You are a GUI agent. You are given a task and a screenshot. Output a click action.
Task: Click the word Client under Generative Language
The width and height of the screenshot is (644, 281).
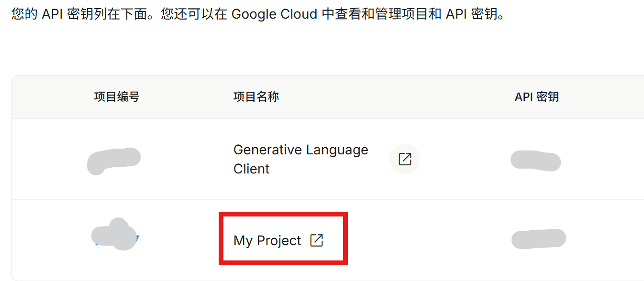point(252,169)
